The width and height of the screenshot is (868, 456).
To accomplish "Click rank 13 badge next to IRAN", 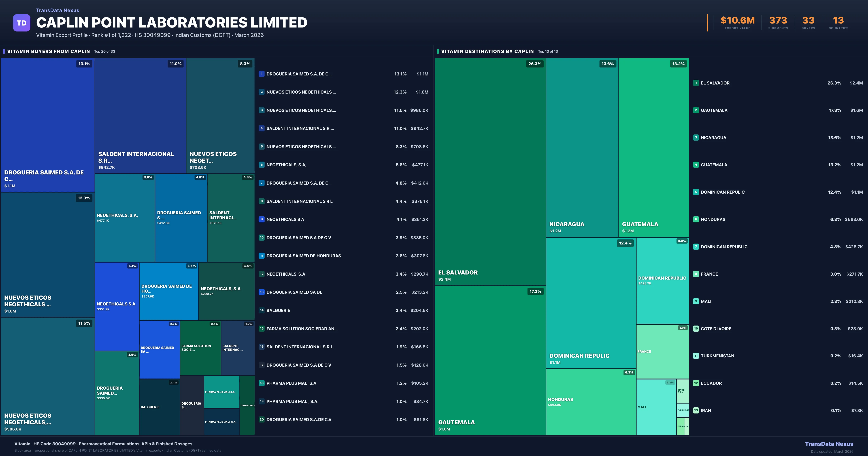I will (696, 410).
